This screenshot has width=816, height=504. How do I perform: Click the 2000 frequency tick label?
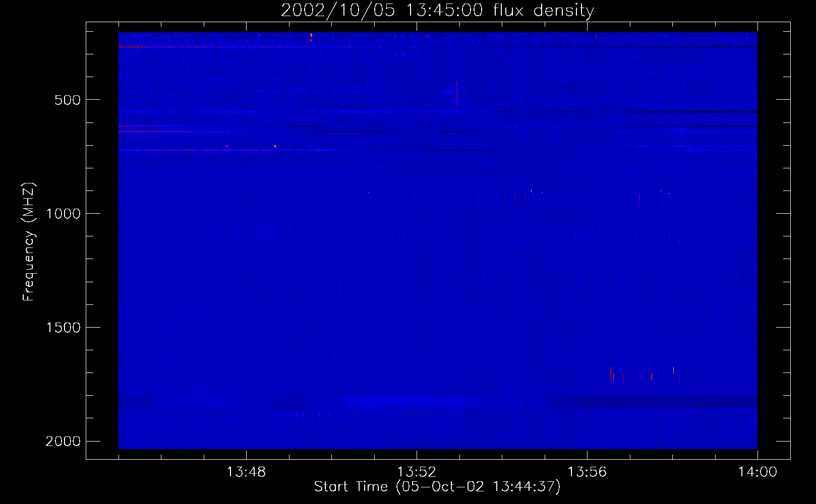63,442
